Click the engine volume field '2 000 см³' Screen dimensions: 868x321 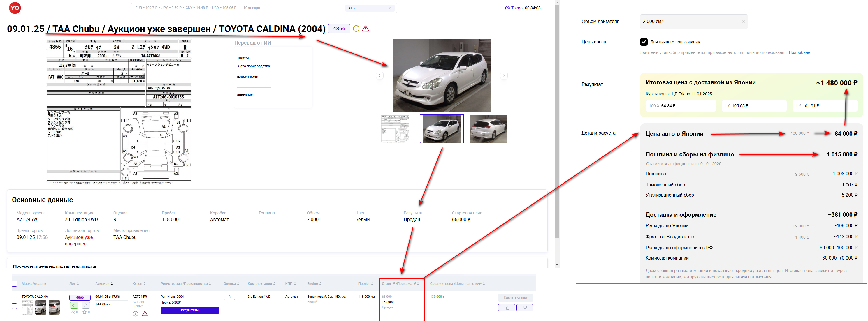click(693, 22)
